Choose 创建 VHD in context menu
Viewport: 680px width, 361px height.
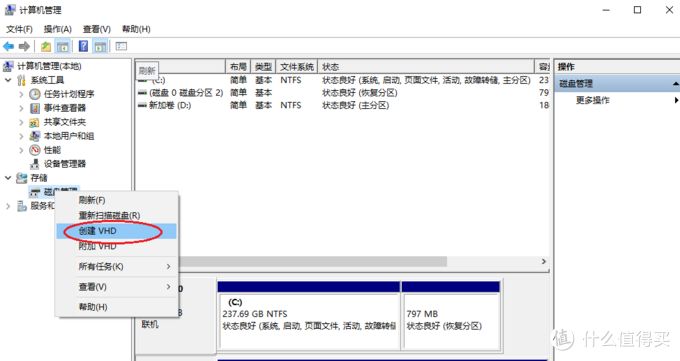(x=117, y=231)
